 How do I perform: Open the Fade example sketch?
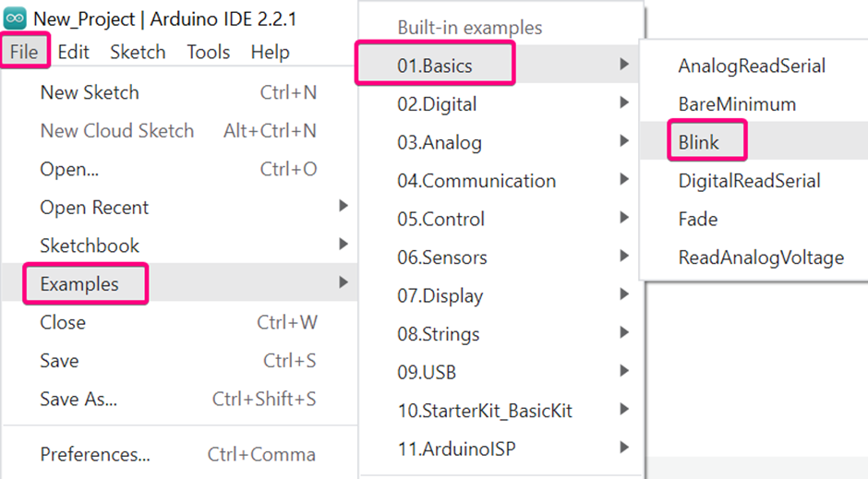(697, 219)
